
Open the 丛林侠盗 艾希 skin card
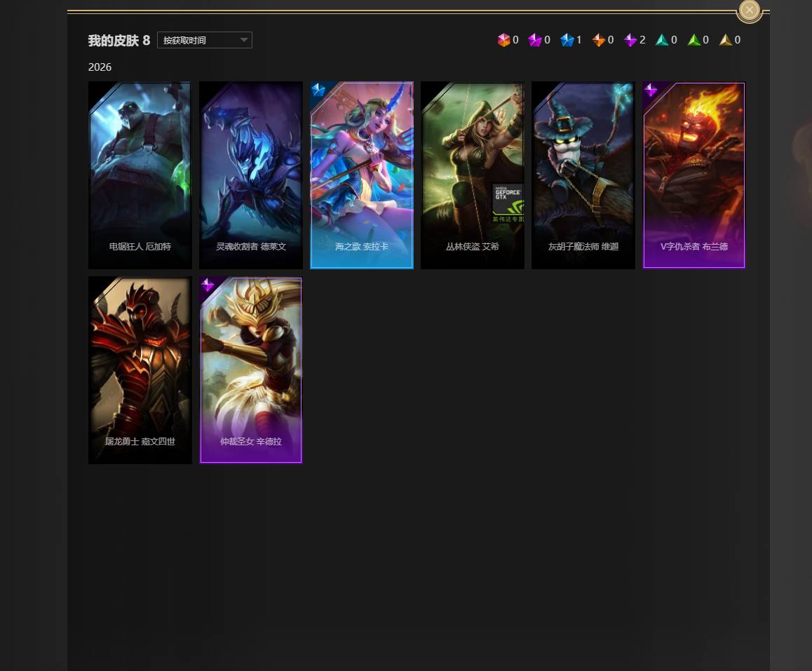pyautogui.click(x=473, y=175)
